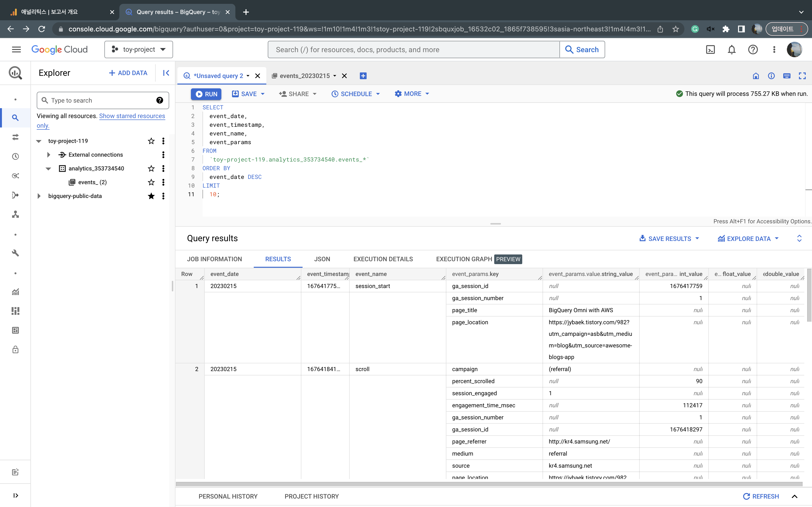812x507 pixels.
Task: Click the notifications bell icon
Action: [732, 50]
